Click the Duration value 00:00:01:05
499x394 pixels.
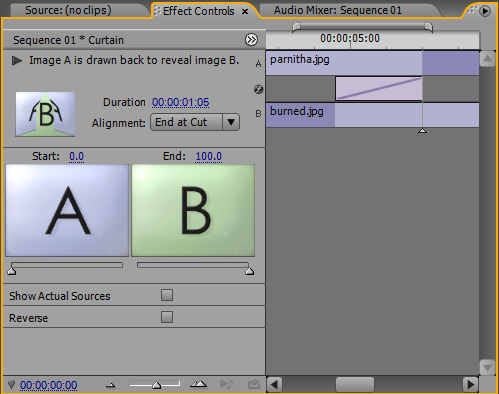pyautogui.click(x=181, y=102)
